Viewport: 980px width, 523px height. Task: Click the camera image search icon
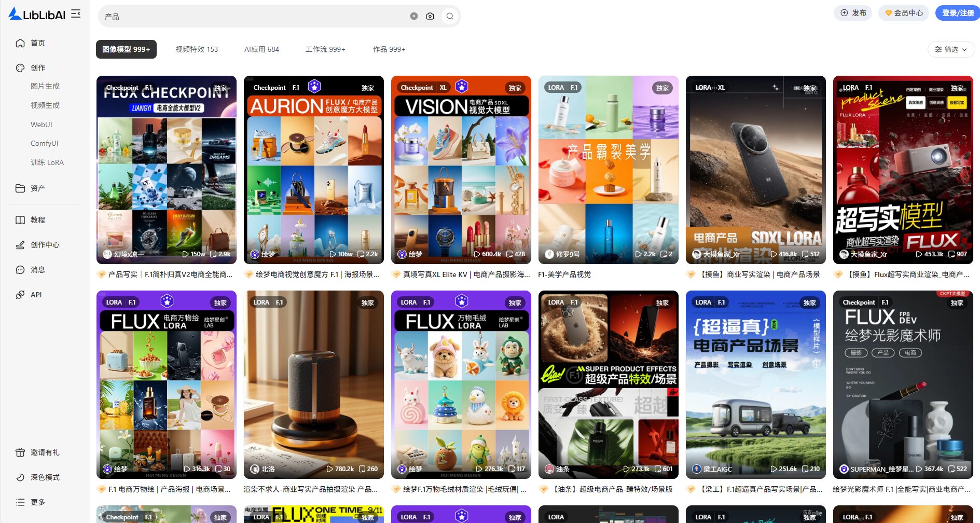(x=430, y=16)
